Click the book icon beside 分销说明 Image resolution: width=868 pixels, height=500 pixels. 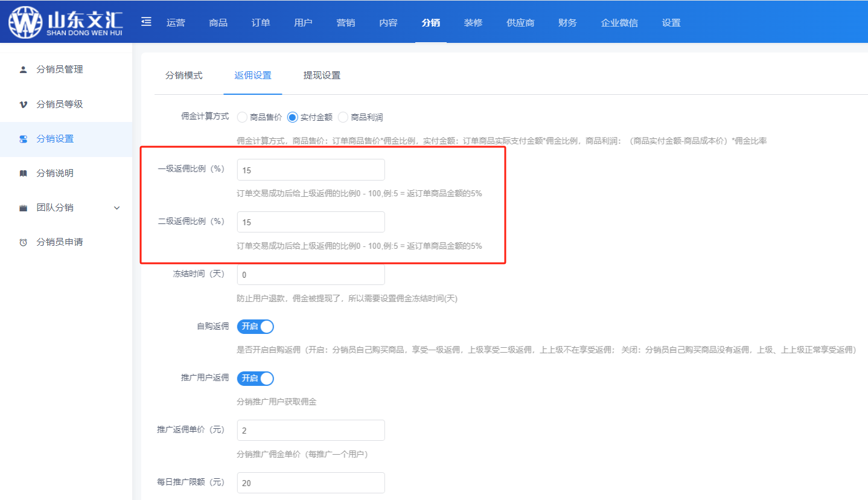[24, 173]
